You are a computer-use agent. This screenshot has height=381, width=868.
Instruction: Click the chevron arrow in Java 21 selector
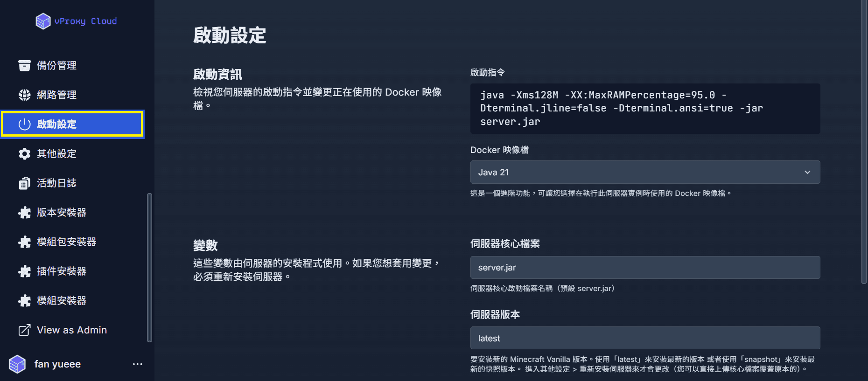807,172
